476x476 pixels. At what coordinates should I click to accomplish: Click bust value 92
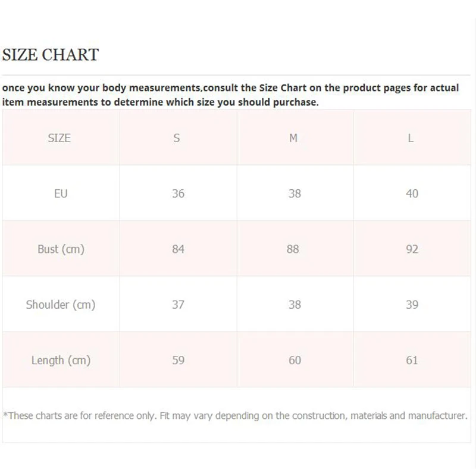coord(412,249)
